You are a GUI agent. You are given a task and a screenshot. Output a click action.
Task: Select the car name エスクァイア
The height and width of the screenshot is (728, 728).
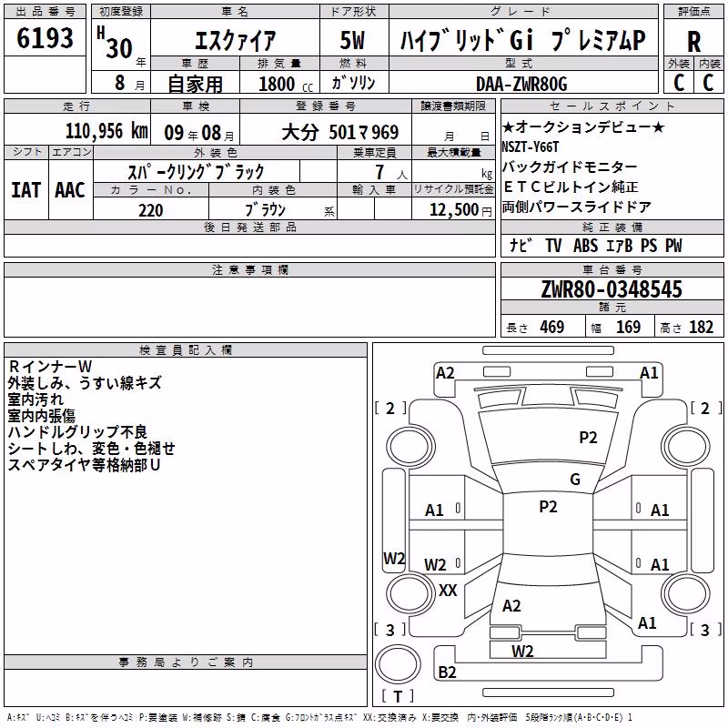pyautogui.click(x=235, y=40)
